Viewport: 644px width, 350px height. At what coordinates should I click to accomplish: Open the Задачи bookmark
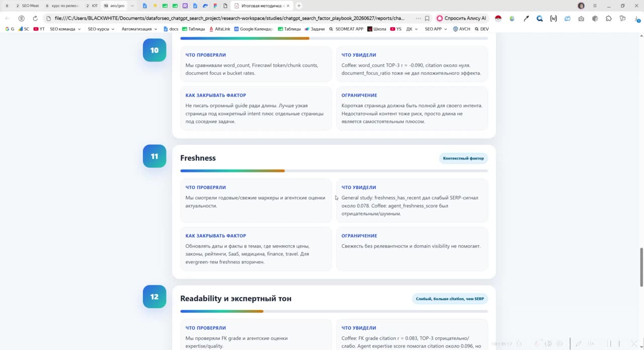coord(315,29)
